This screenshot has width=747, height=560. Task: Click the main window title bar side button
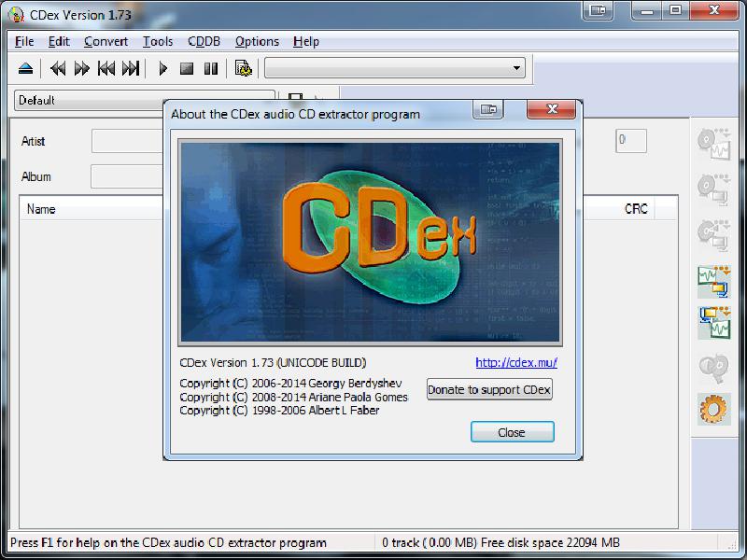(x=598, y=10)
